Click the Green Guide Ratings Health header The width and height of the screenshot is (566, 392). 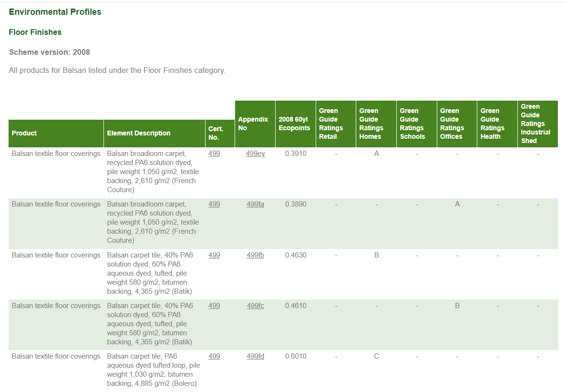[497, 124]
